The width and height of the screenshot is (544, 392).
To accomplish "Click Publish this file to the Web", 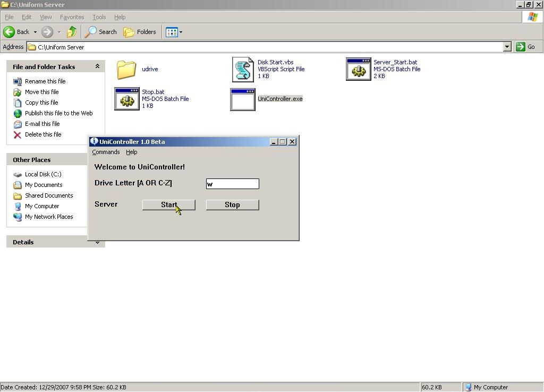I will pyautogui.click(x=58, y=113).
